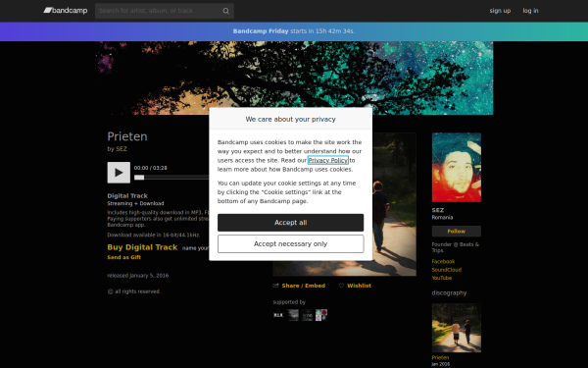
Task: Open the sign up link
Action: coord(500,11)
